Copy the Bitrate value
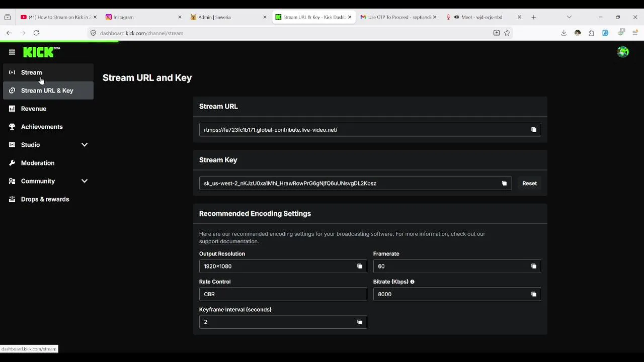The width and height of the screenshot is (644, 362). coord(534,294)
